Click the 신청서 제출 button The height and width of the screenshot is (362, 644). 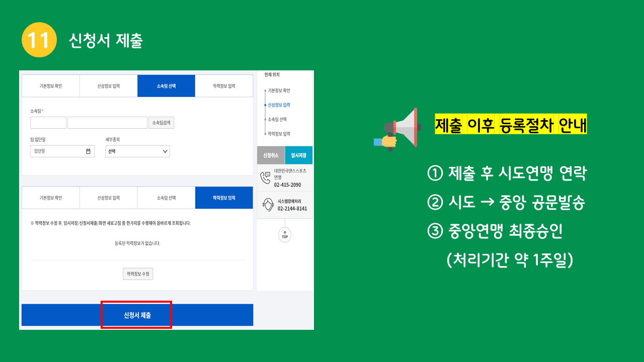[x=137, y=315]
